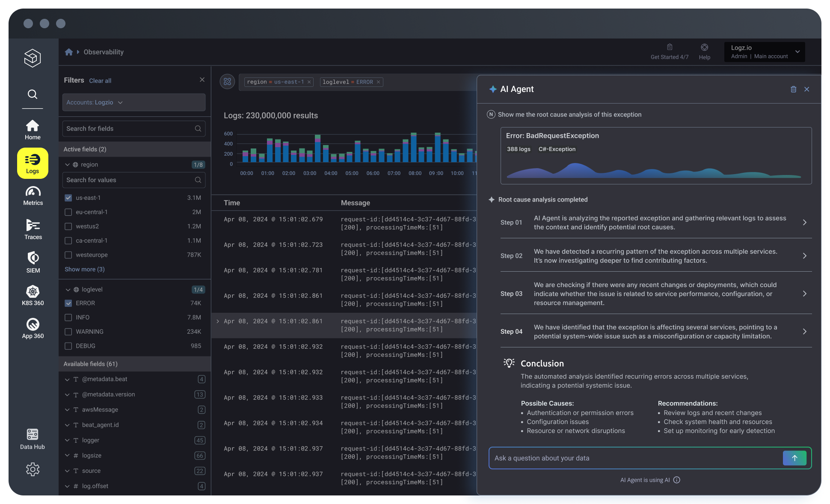Click the Observability breadcrumb
The width and height of the screenshot is (830, 504).
pyautogui.click(x=103, y=52)
